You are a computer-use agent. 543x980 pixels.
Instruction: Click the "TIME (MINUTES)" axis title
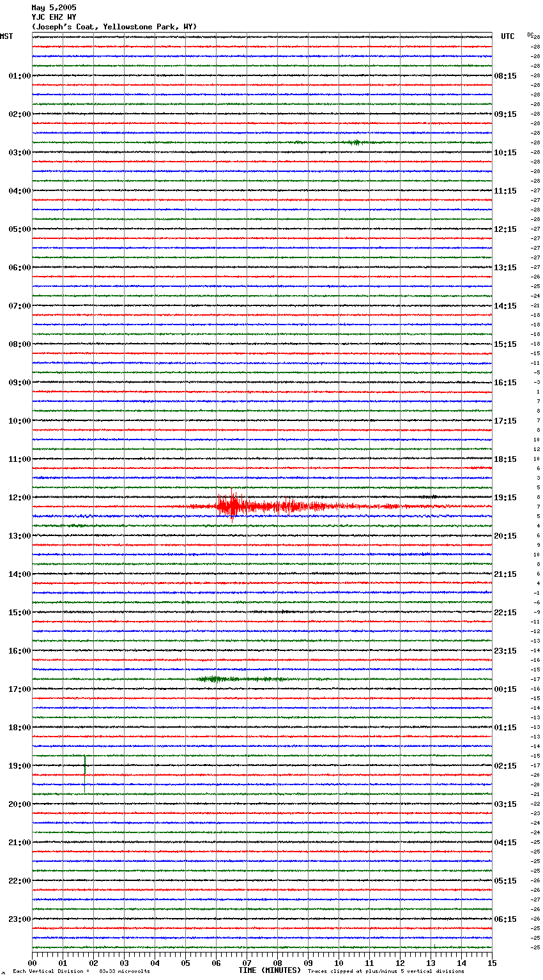tap(270, 970)
